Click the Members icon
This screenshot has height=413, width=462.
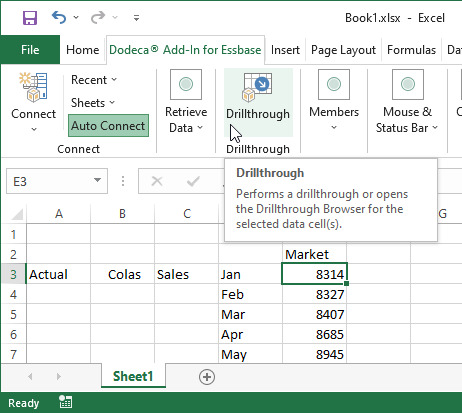point(334,84)
